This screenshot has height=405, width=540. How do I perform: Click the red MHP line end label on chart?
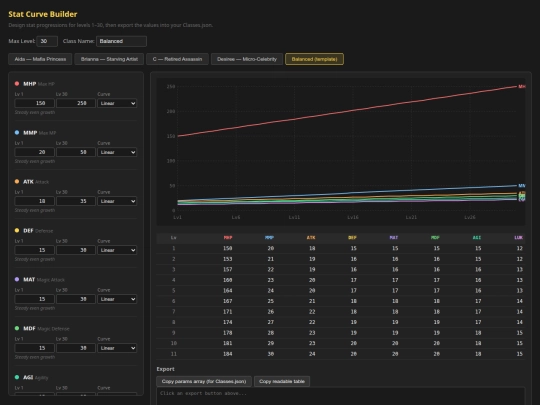(522, 86)
